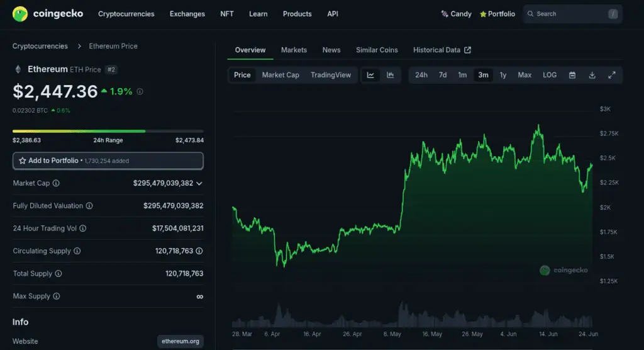Open the API nav menu

click(333, 14)
